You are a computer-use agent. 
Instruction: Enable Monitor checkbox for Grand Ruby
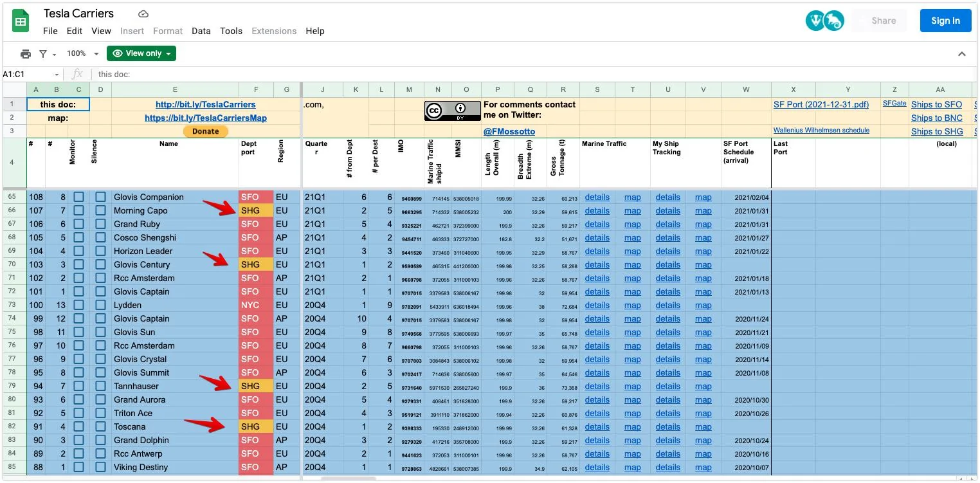pos(78,224)
